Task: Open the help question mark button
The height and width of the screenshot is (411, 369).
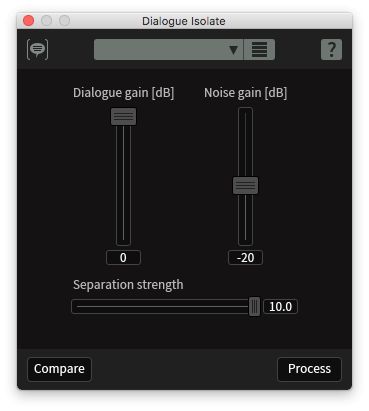Action: (331, 50)
